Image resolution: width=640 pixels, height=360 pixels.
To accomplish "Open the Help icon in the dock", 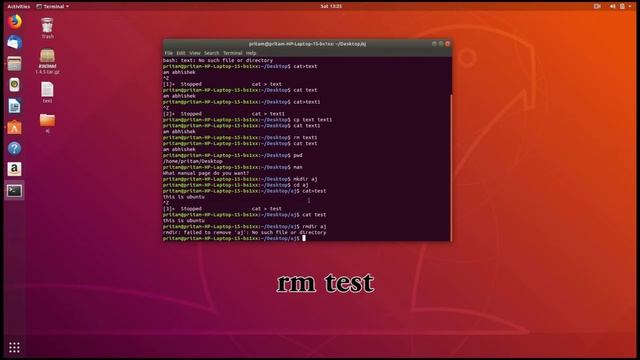I will click(x=14, y=148).
